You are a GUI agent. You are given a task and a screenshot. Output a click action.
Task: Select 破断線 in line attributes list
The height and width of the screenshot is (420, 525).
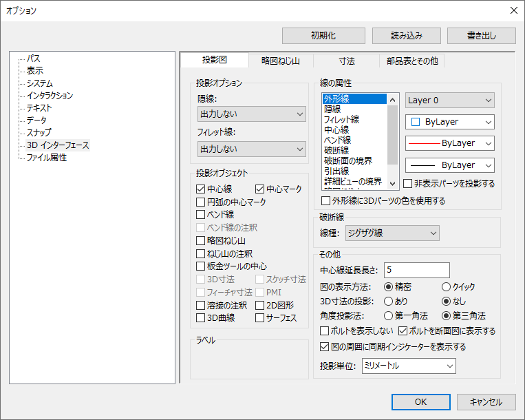(x=354, y=150)
